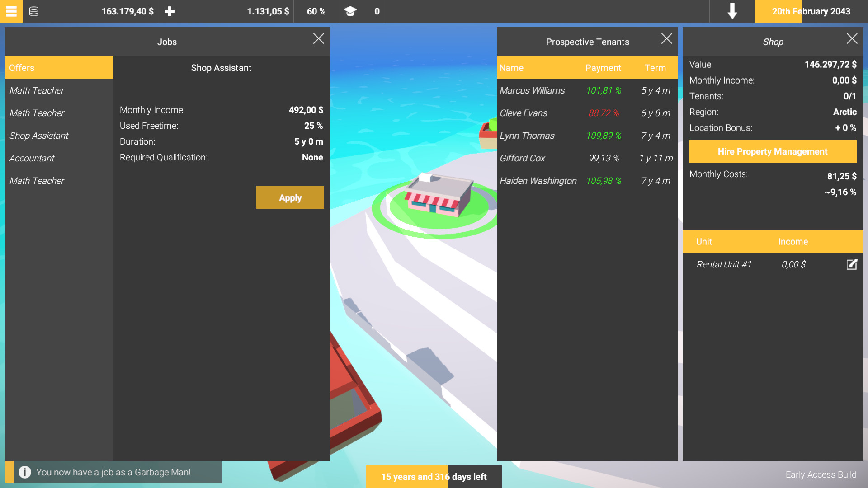Image resolution: width=868 pixels, height=488 pixels.
Task: Apply for the Shop Assistant job
Action: click(x=290, y=197)
